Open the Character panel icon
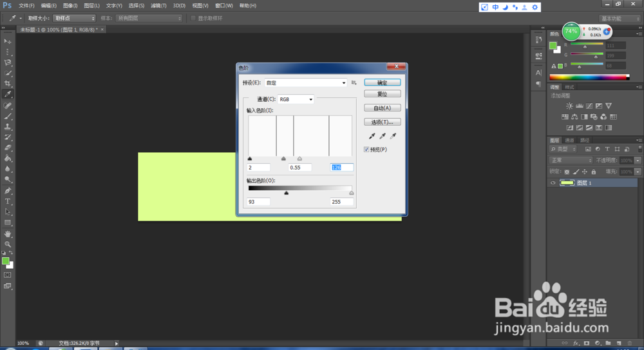This screenshot has width=644, height=350. (538, 73)
